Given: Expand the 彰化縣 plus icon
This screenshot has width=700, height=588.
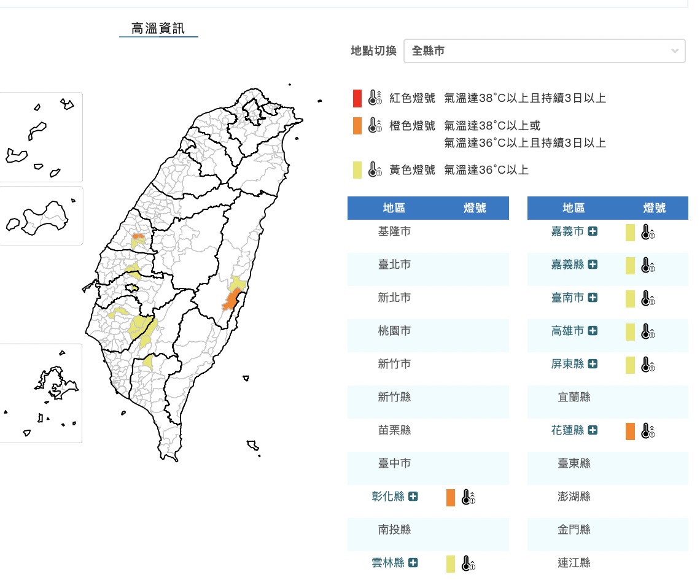Looking at the screenshot, I should 413,497.
